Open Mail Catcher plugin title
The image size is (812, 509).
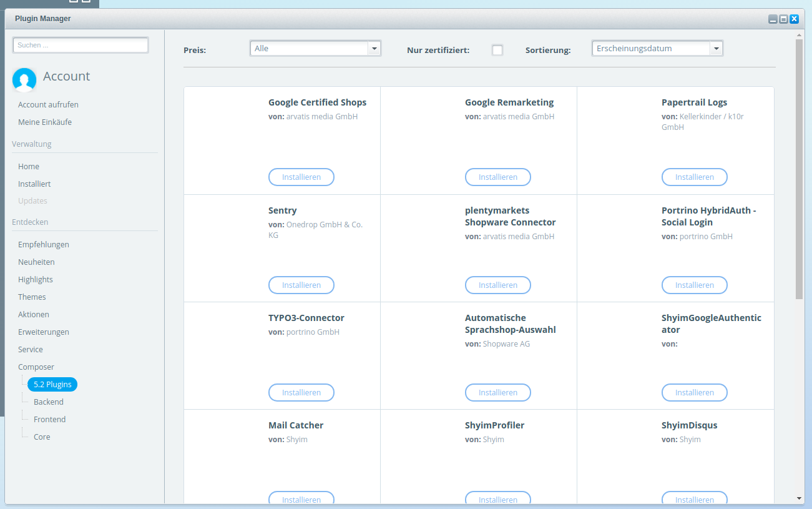[x=296, y=425]
